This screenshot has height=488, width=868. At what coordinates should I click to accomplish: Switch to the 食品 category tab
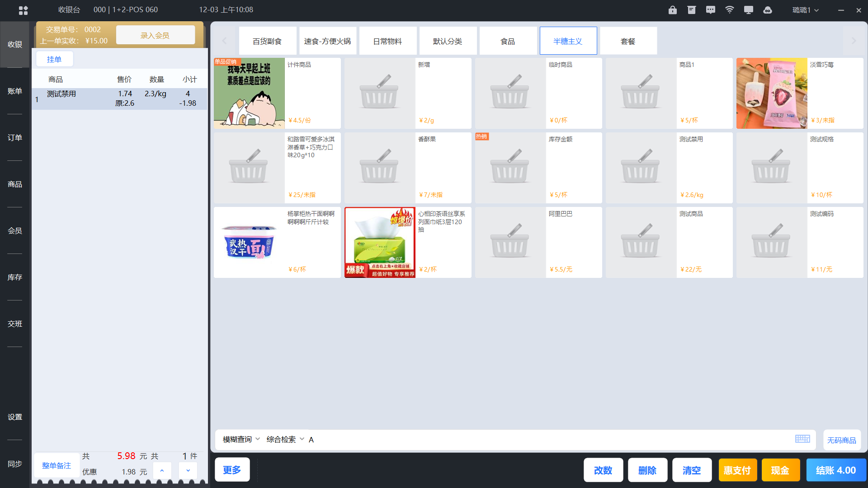(x=508, y=41)
